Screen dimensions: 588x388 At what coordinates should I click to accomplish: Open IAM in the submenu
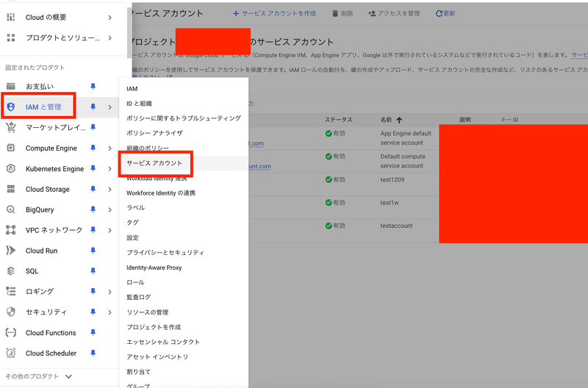132,89
